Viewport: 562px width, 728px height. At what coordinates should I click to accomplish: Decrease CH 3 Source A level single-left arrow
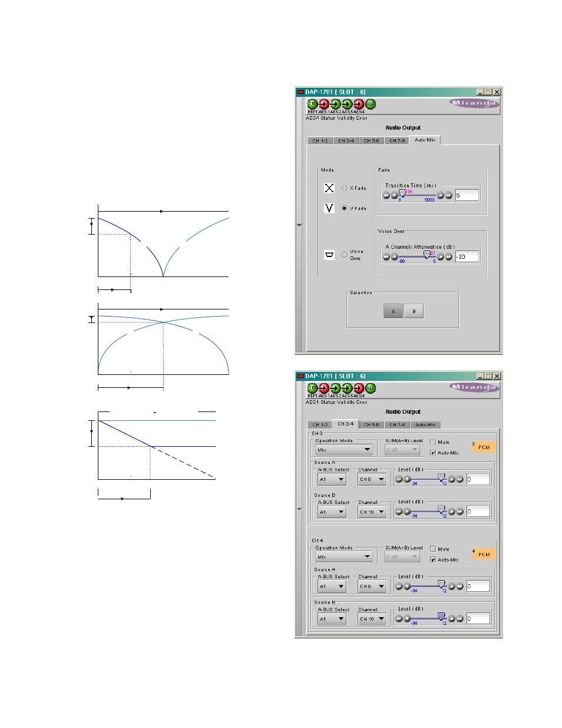pyautogui.click(x=407, y=479)
